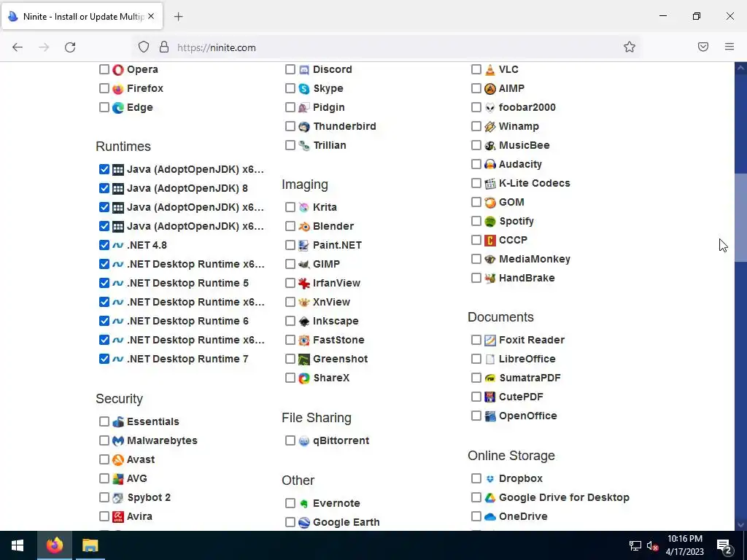Check the Winamp checkbox
The width and height of the screenshot is (747, 560).
coord(476,126)
